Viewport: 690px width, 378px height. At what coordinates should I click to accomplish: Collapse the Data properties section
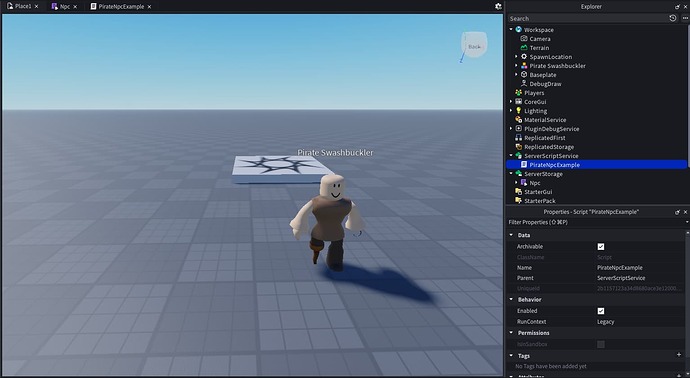point(511,235)
